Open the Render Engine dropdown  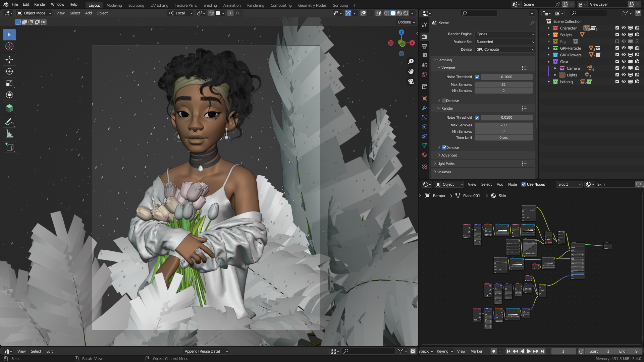coord(504,34)
